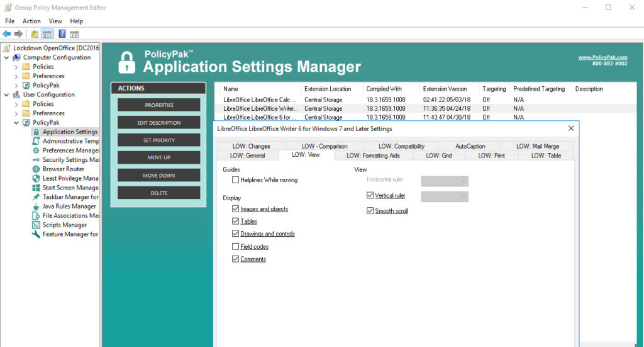
Task: Click the MOVE UP button
Action: [x=159, y=157]
